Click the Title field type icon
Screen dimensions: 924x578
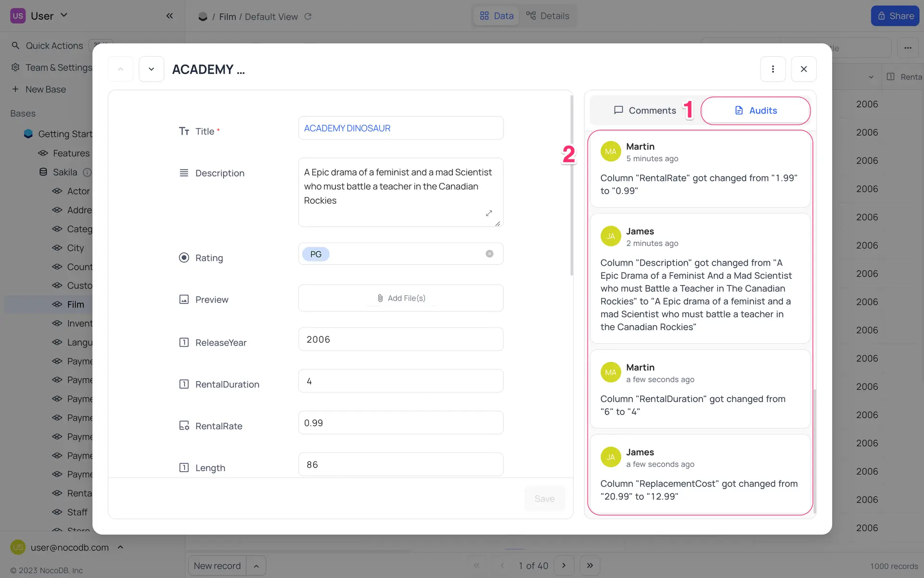pyautogui.click(x=184, y=131)
